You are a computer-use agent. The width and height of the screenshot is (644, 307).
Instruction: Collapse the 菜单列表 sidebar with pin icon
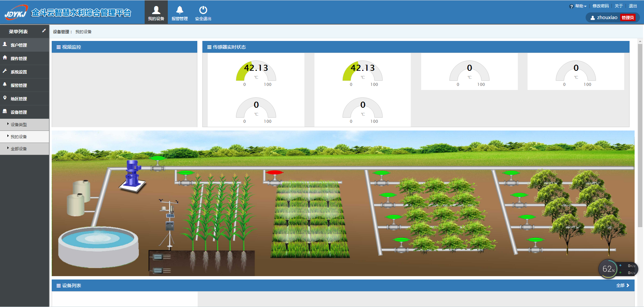(44, 31)
